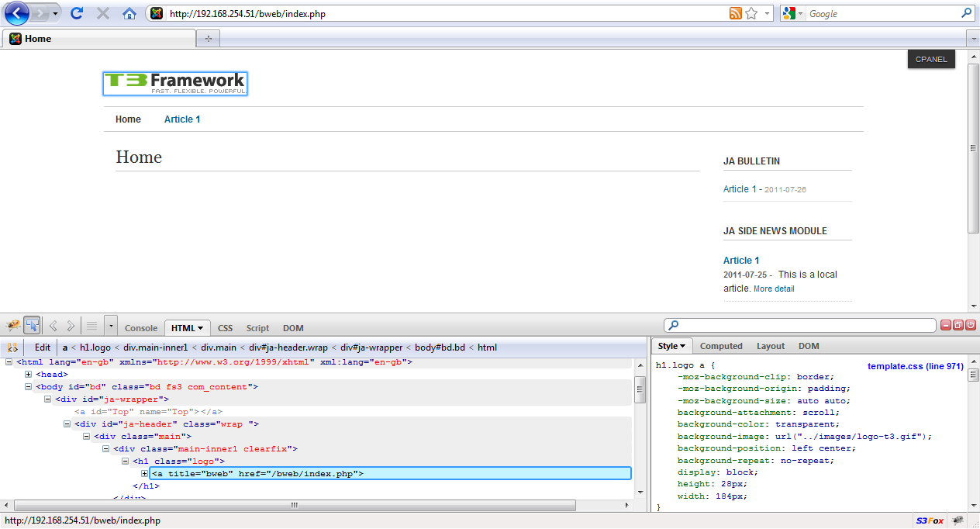This screenshot has height=529, width=980.
Task: Click the CPANEL button
Action: (x=931, y=59)
